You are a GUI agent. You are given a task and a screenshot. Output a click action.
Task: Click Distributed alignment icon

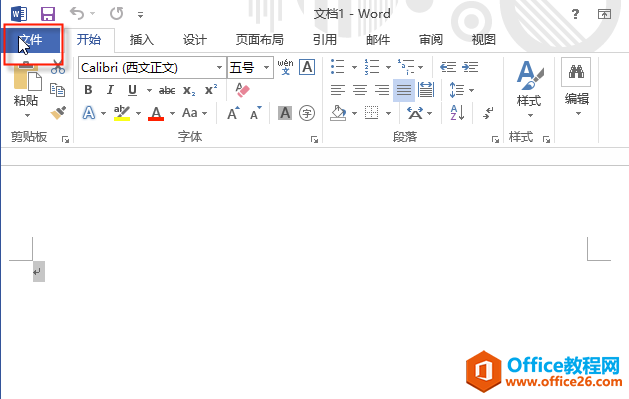[x=426, y=90]
